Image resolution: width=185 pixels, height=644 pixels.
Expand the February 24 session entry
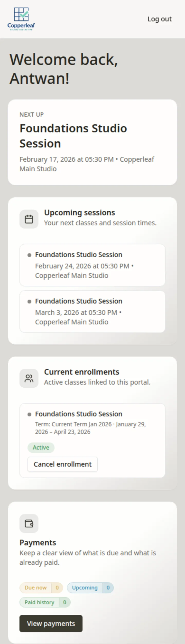coord(92,265)
